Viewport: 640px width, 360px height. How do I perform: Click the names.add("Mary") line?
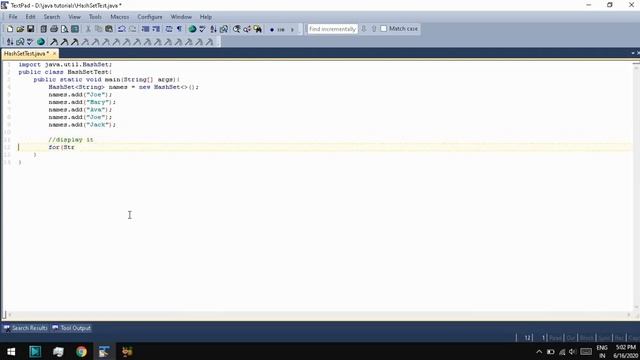pos(82,102)
